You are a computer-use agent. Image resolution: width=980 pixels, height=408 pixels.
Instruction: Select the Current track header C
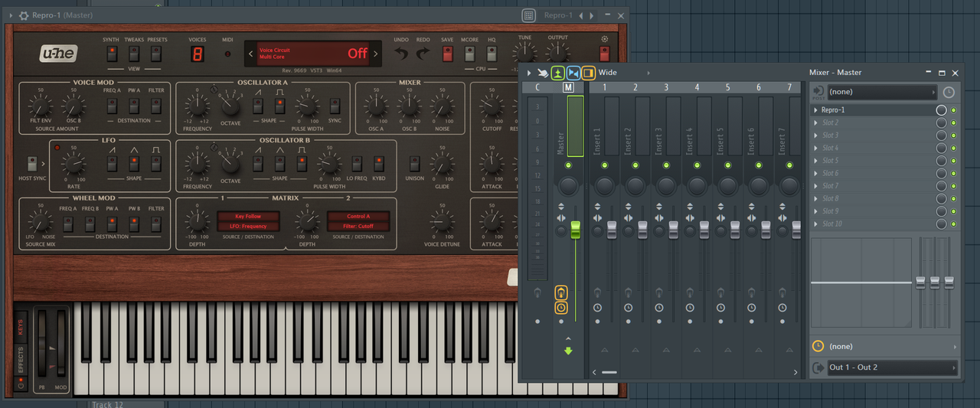537,87
